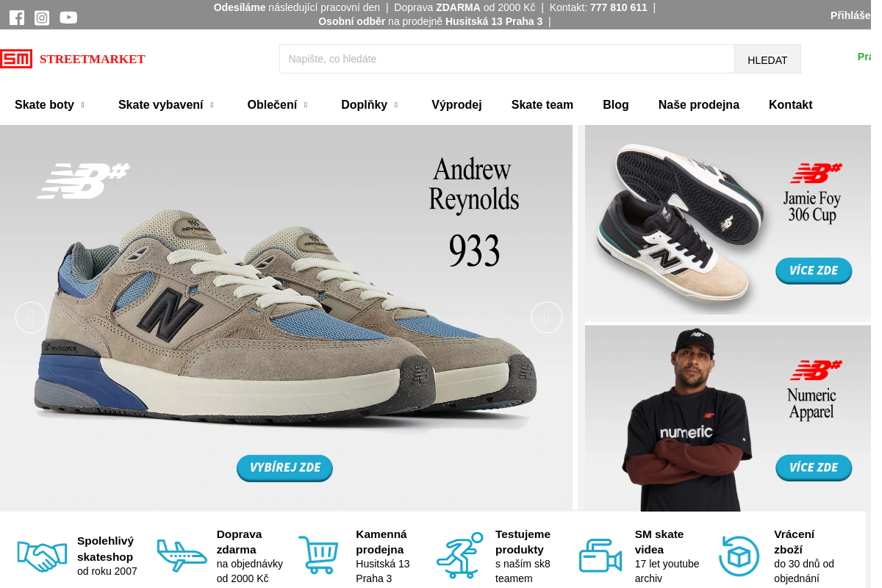The image size is (882, 588).
Task: Click the handshake reliable skateshop icon
Action: [42, 556]
